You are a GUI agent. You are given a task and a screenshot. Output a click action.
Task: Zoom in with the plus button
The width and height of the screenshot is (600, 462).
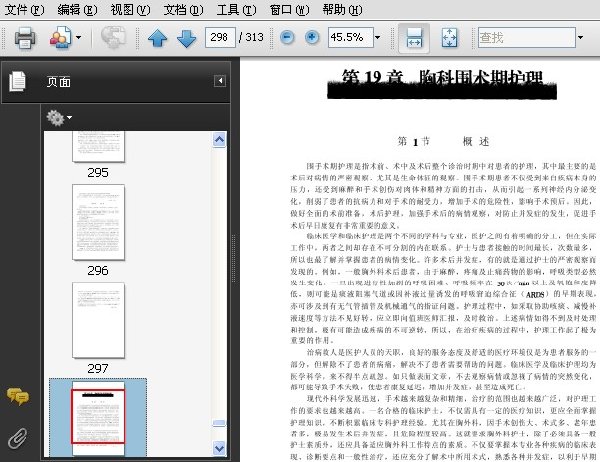(312, 38)
